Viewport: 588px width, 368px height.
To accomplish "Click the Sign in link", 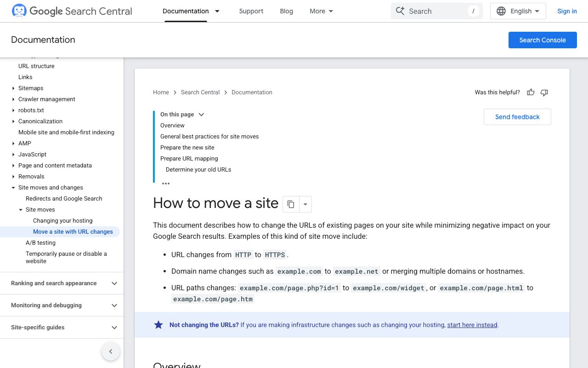I will click(567, 11).
